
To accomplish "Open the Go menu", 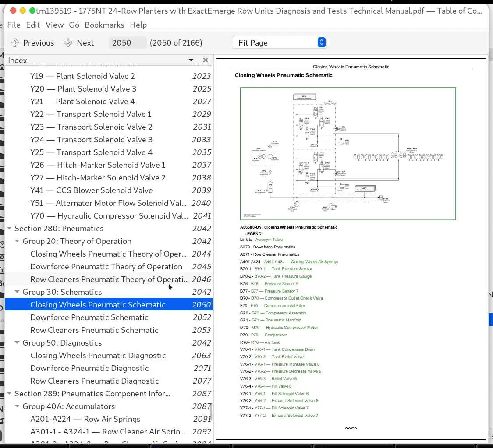I will tap(74, 25).
